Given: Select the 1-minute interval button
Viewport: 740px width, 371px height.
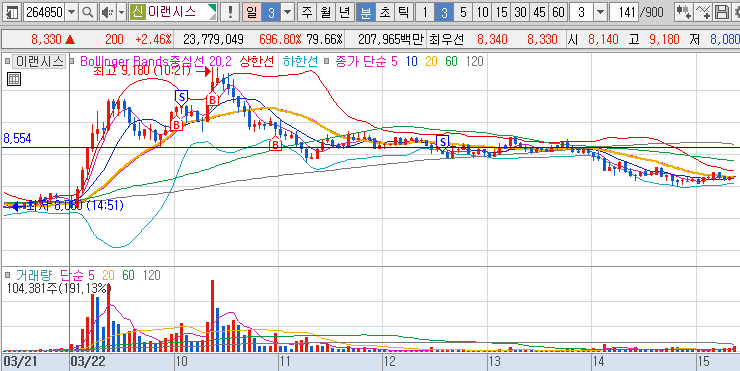Looking at the screenshot, I should pyautogui.click(x=425, y=12).
